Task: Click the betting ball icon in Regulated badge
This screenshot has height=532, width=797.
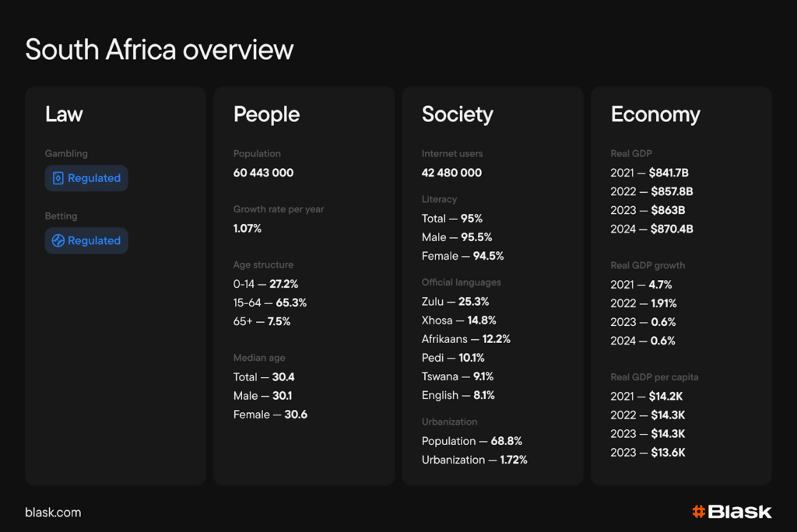Action: pos(58,241)
